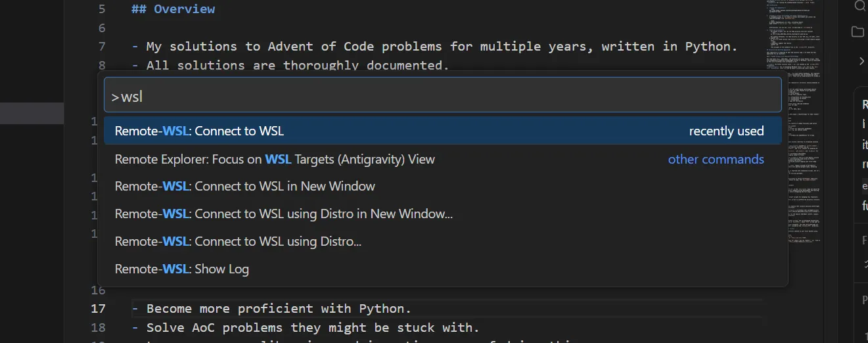
Task: Click line number 17 in the gutter
Action: 98,308
